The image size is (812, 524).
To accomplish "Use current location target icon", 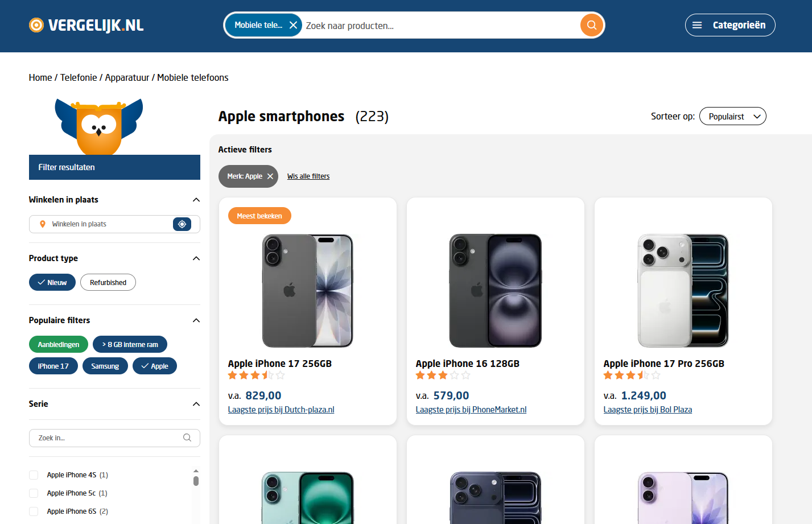I will coord(182,224).
